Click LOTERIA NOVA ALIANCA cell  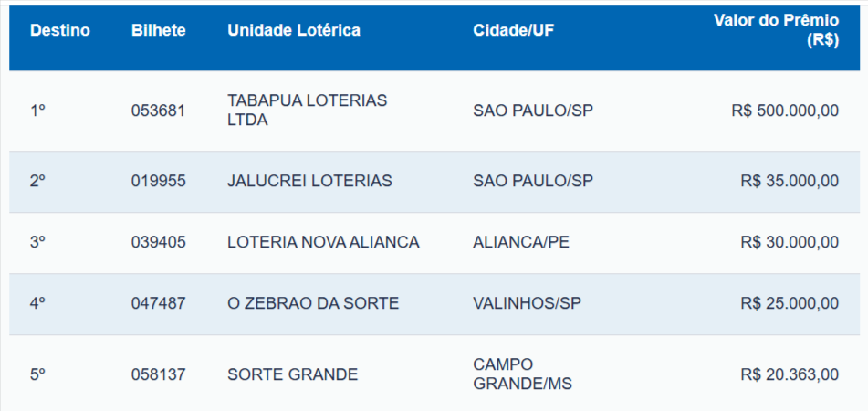(323, 242)
